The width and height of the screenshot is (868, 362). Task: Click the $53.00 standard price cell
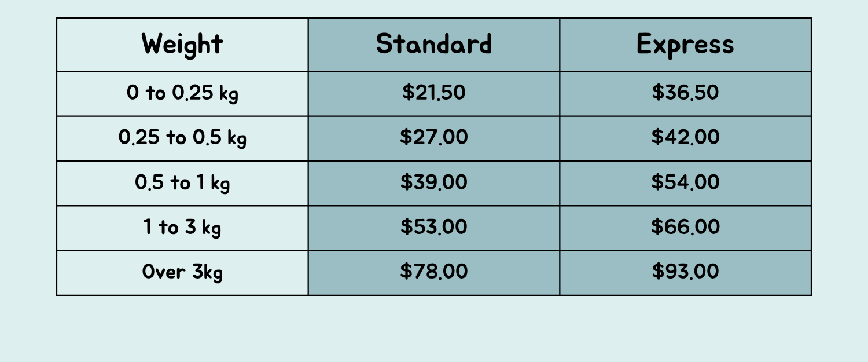(x=434, y=228)
